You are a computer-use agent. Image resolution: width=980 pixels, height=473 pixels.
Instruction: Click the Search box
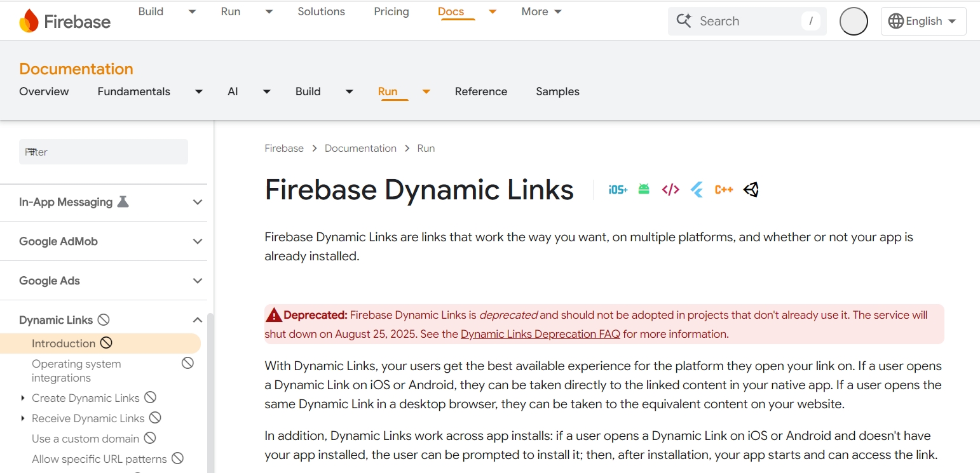747,21
